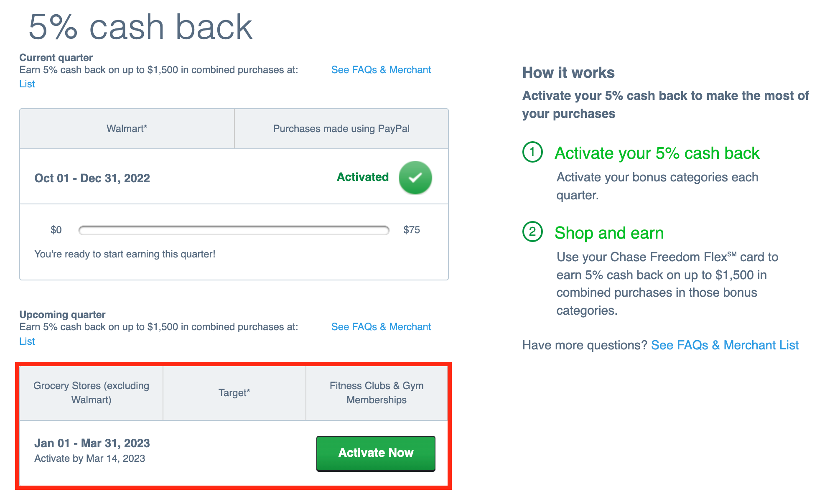The image size is (840, 504).
Task: Select Purchases made using PayPal cell
Action: pyautogui.click(x=341, y=129)
